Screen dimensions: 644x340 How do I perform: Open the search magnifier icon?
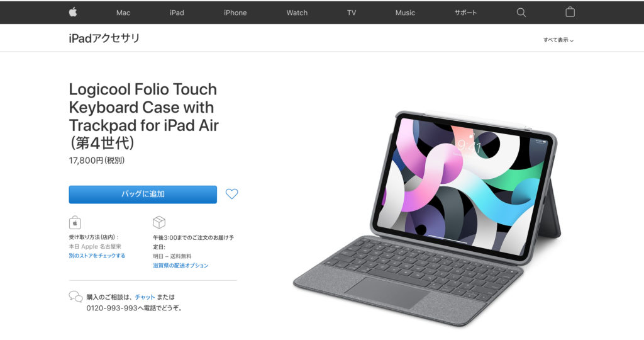point(521,13)
